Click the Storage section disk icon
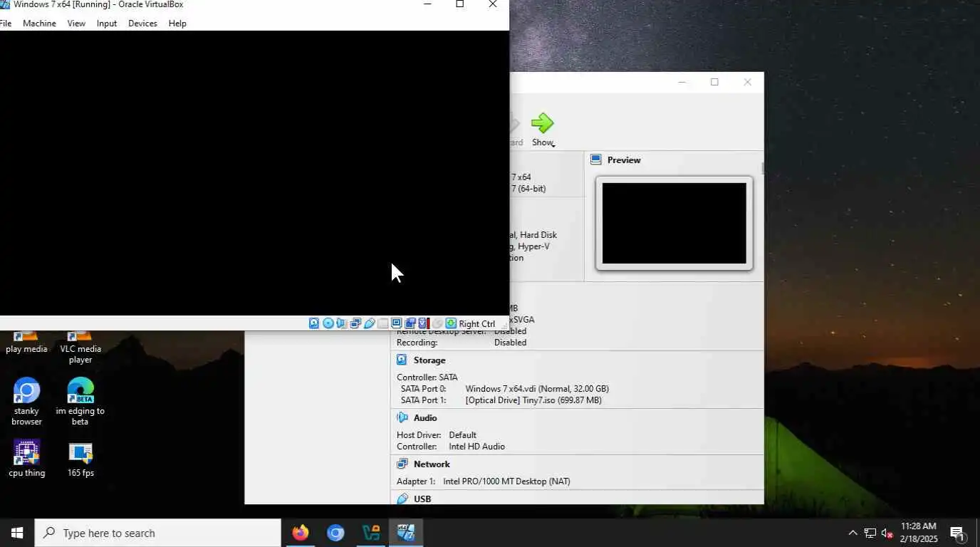Screen dimensions: 980x547 (402, 360)
